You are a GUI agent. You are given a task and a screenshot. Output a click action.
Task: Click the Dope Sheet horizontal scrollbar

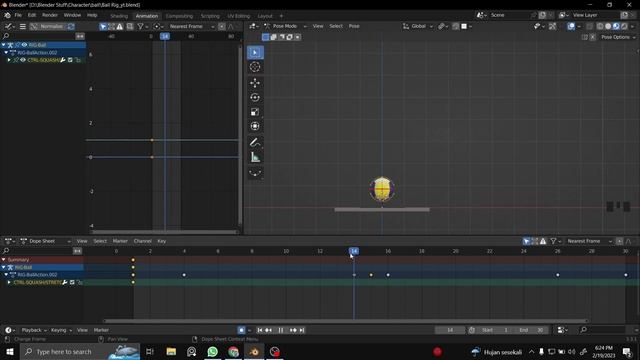[346, 321]
